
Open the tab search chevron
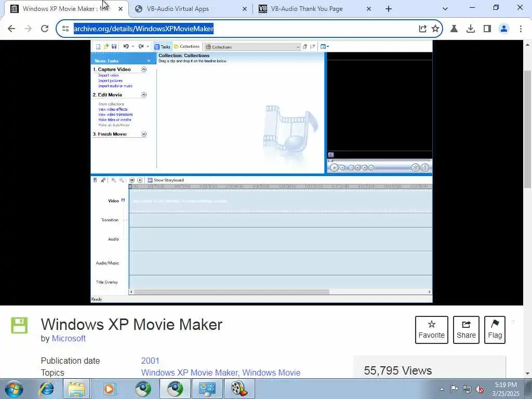(445, 9)
